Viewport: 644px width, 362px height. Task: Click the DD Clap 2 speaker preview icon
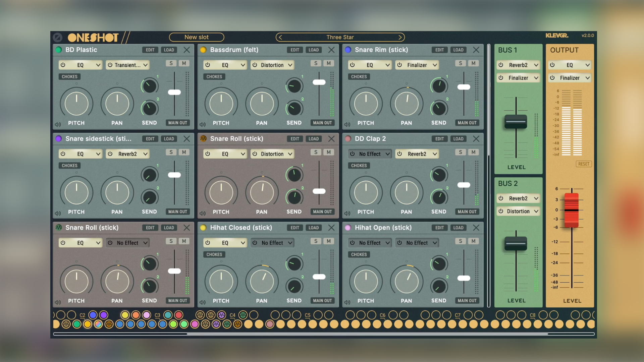pos(347,213)
